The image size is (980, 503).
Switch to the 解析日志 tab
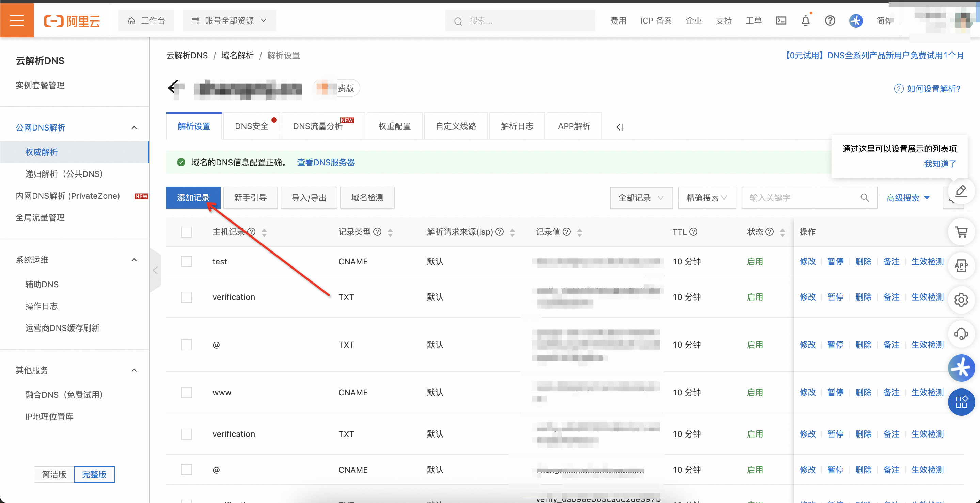tap(517, 126)
